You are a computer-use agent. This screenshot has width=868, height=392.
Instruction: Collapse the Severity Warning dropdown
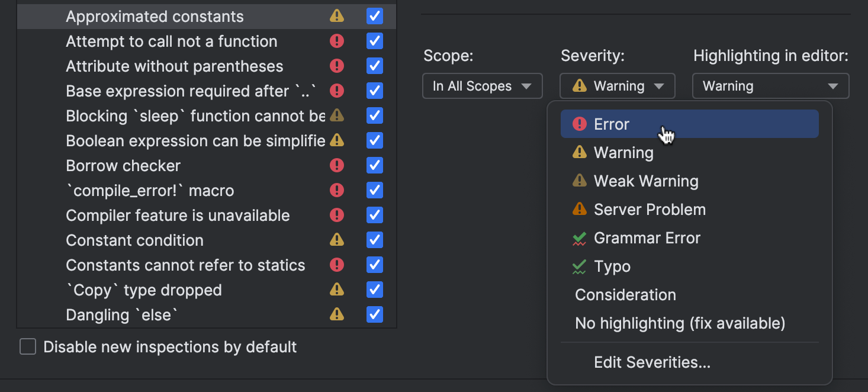point(617,86)
